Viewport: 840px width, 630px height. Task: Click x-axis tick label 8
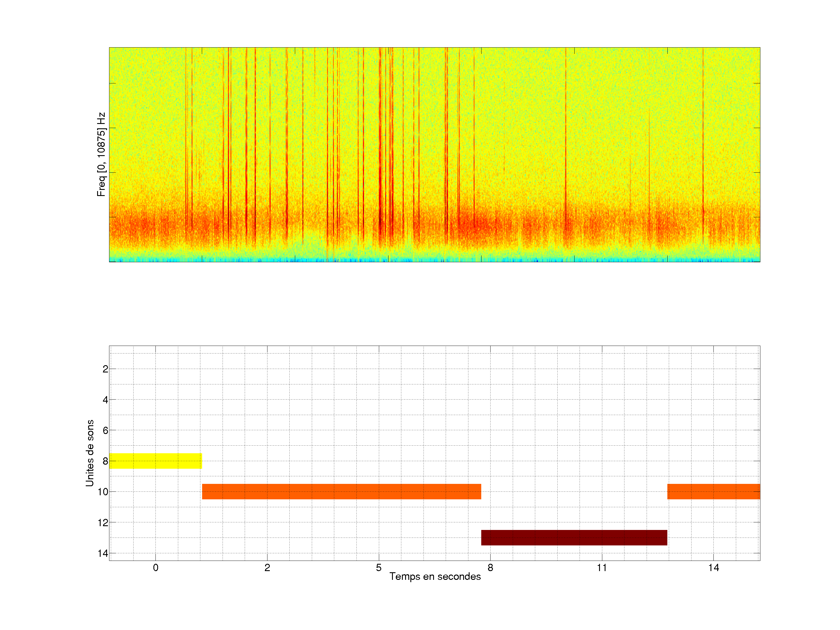click(x=490, y=568)
